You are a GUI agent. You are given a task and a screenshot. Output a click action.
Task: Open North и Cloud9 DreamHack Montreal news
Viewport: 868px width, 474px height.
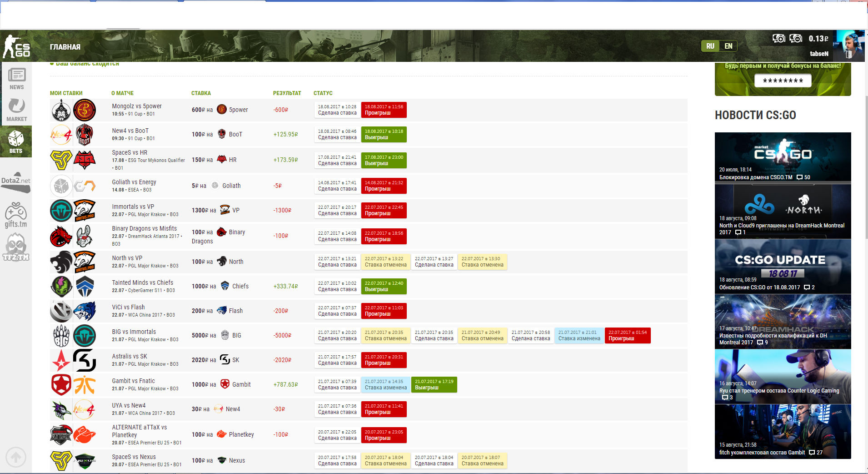pyautogui.click(x=783, y=212)
